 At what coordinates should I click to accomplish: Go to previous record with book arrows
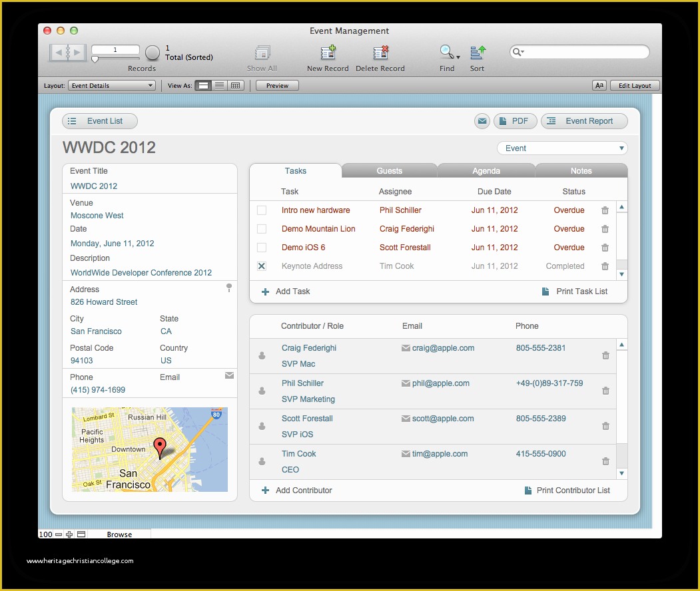[x=58, y=52]
